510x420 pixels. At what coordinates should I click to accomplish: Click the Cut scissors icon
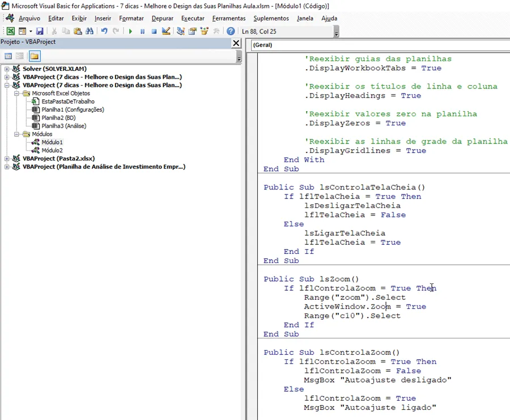pyautogui.click(x=54, y=31)
